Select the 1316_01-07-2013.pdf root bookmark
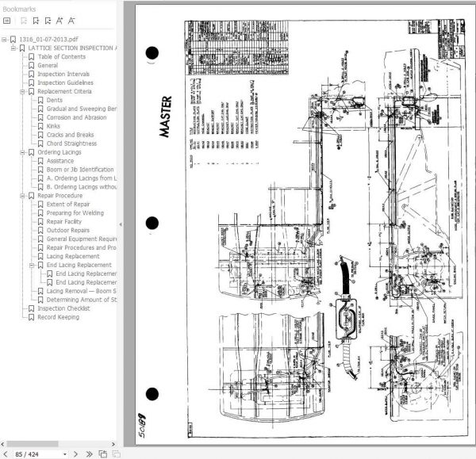 tap(48, 40)
